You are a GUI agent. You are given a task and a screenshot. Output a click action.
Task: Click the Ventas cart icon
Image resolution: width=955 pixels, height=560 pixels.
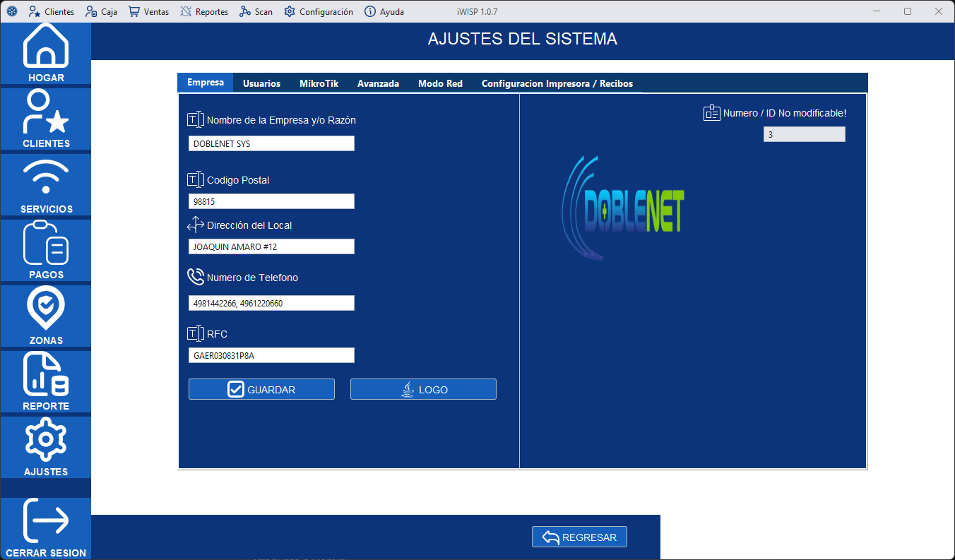[x=148, y=11]
